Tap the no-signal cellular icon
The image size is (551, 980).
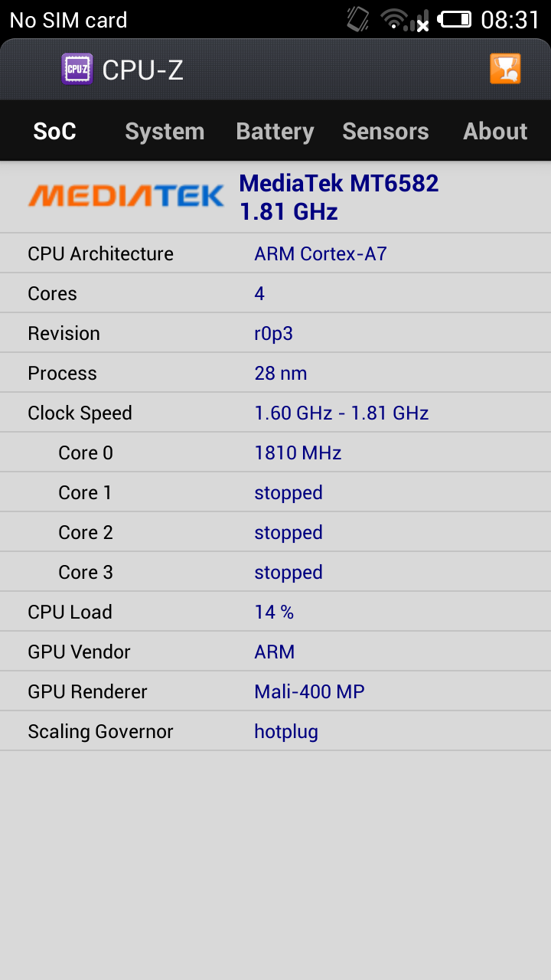tap(420, 20)
